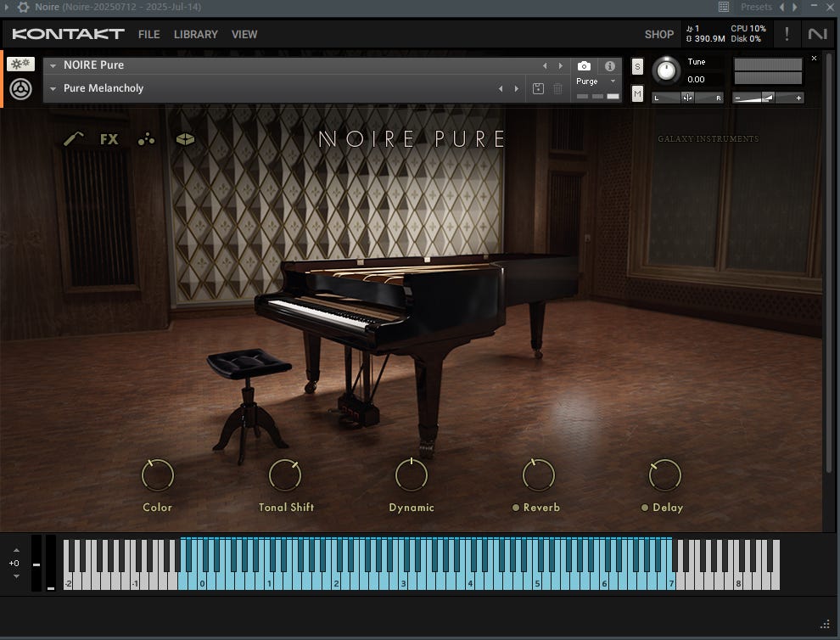The image size is (840, 640).
Task: Click the Delay amount knob
Action: click(x=665, y=475)
